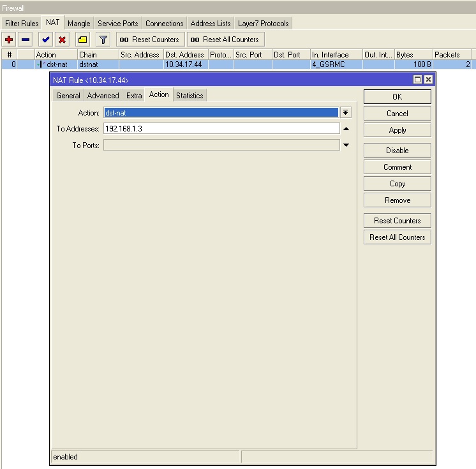Sort by Src. Port column header
The width and height of the screenshot is (476, 469).
point(253,55)
